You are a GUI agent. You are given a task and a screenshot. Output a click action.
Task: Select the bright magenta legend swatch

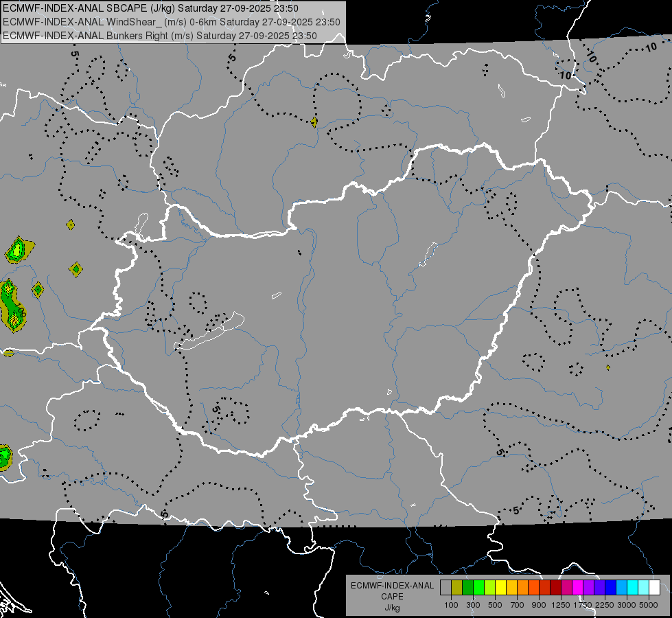click(x=578, y=587)
